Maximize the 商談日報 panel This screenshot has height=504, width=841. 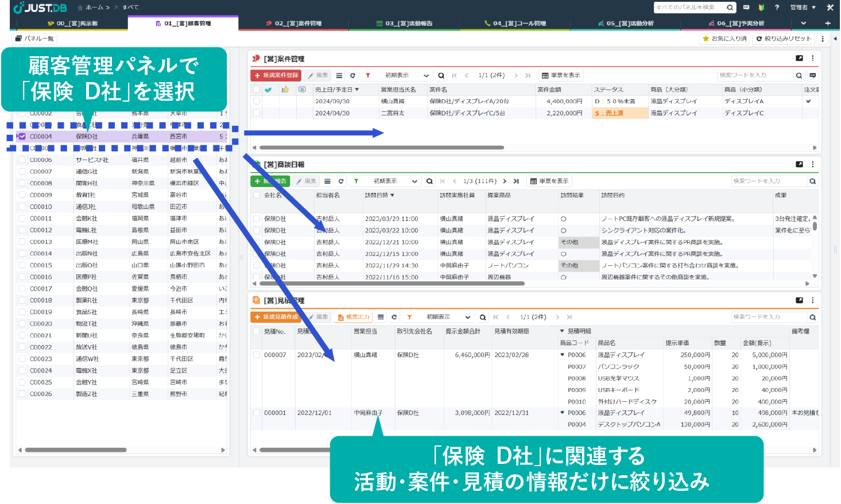pyautogui.click(x=799, y=164)
